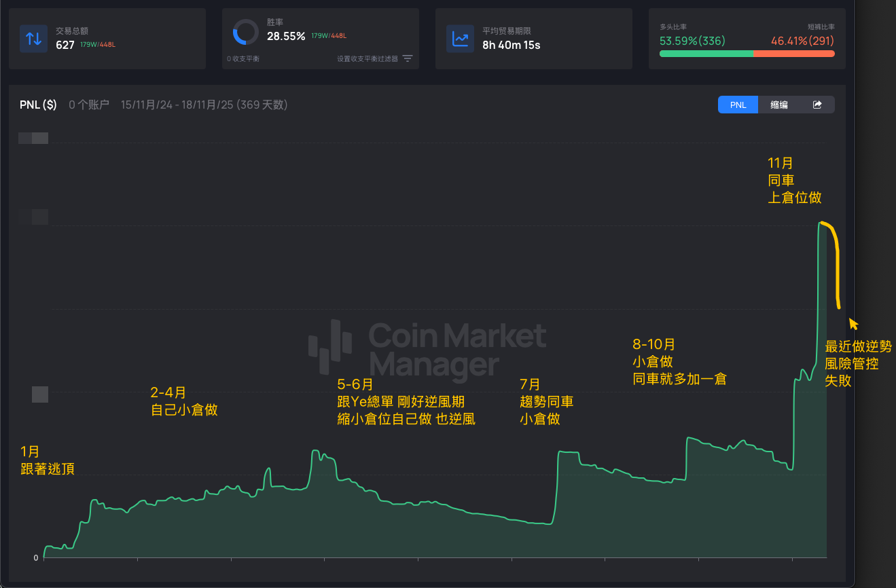Switch to the 缩编 tab

click(779, 105)
